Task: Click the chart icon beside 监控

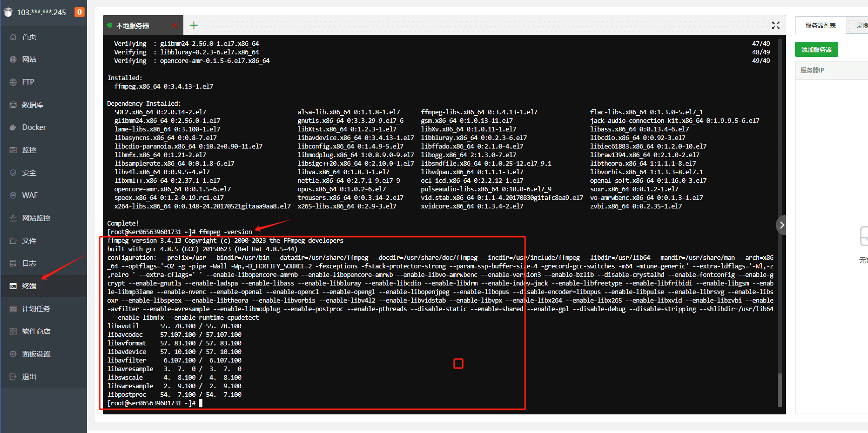Action: (13, 150)
